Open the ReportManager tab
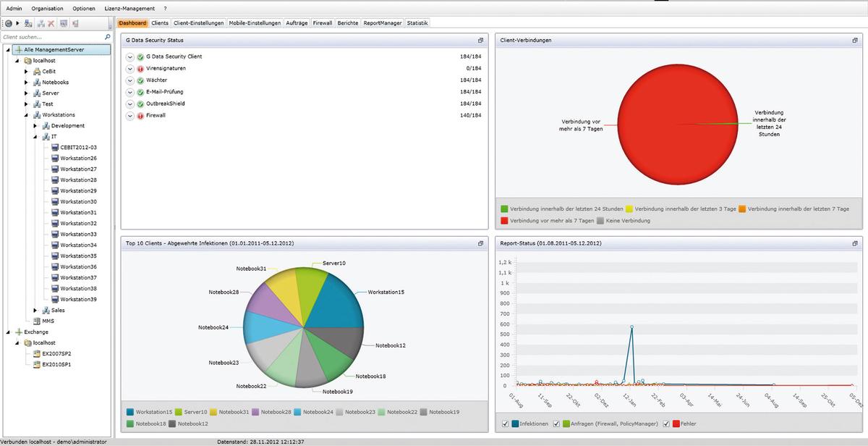The image size is (868, 446). click(x=383, y=23)
